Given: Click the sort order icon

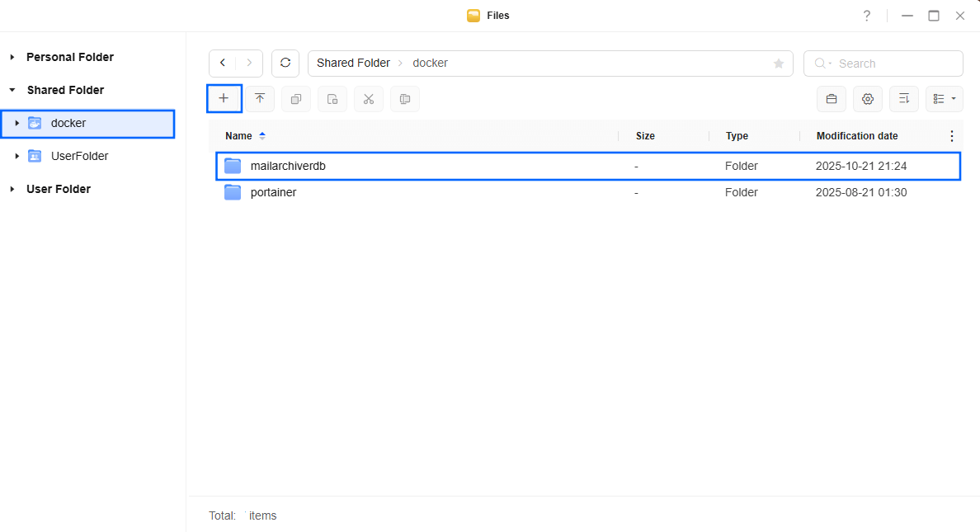Looking at the screenshot, I should (x=903, y=99).
